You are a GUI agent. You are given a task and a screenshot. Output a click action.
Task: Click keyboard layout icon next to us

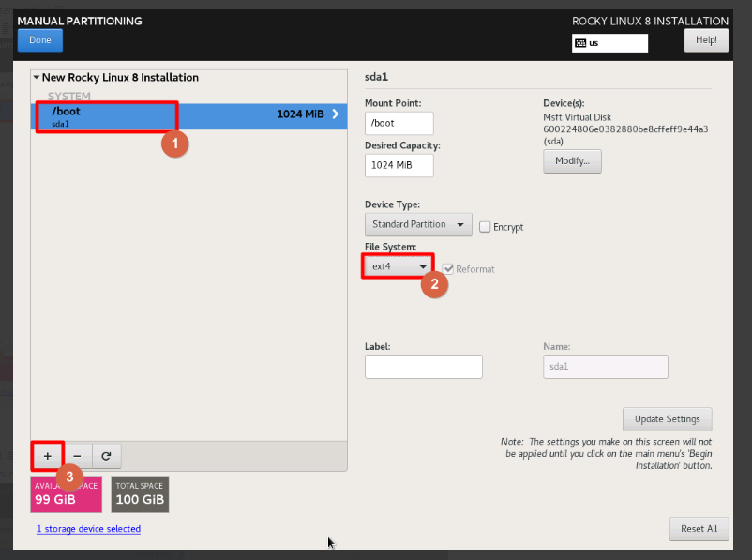[580, 43]
